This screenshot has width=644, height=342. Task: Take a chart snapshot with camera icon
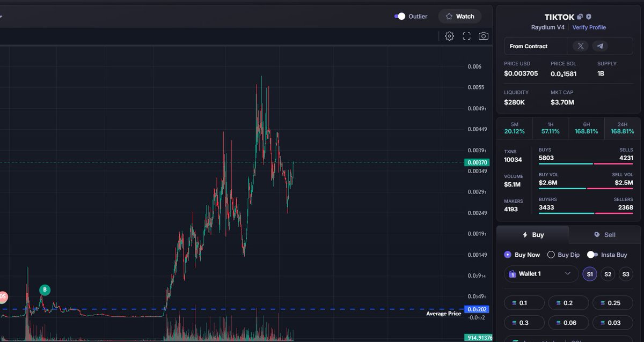(x=483, y=36)
